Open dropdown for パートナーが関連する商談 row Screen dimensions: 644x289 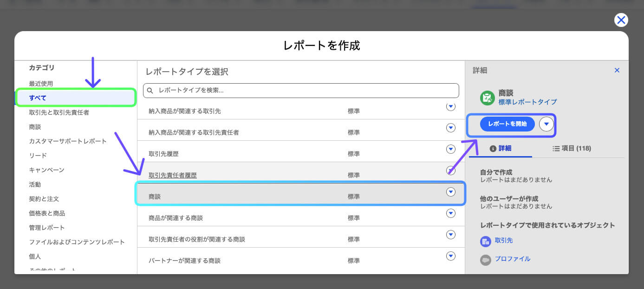(450, 256)
